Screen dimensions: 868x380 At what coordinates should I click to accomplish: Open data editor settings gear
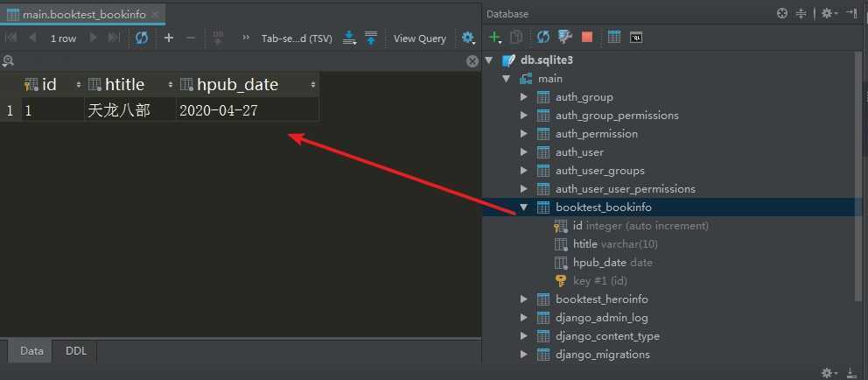click(468, 38)
